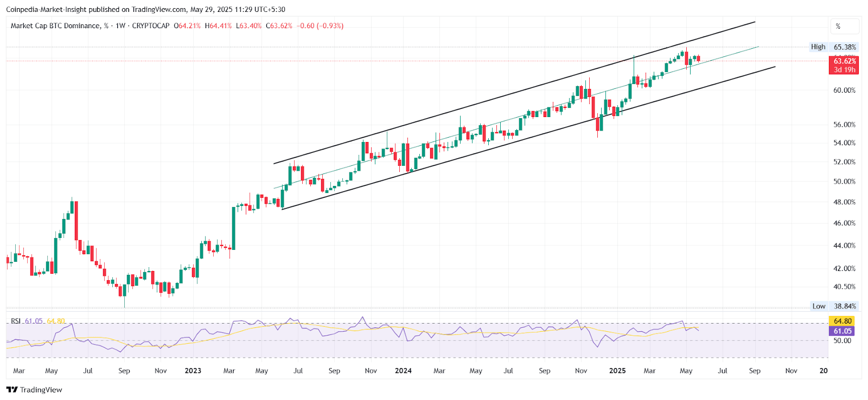Viewport: 868px width, 400px height.
Task: Click the 60.00% level on price axis
Action: (x=844, y=91)
